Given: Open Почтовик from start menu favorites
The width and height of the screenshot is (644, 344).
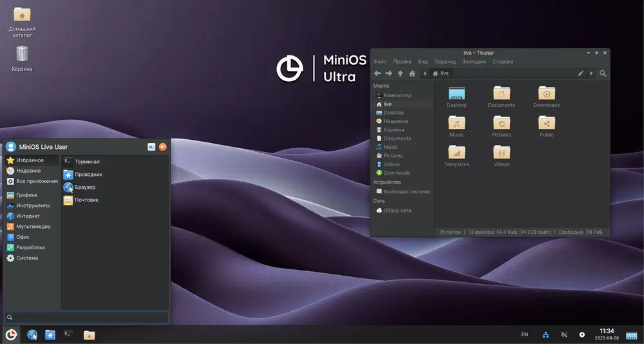Looking at the screenshot, I should (x=115, y=200).
